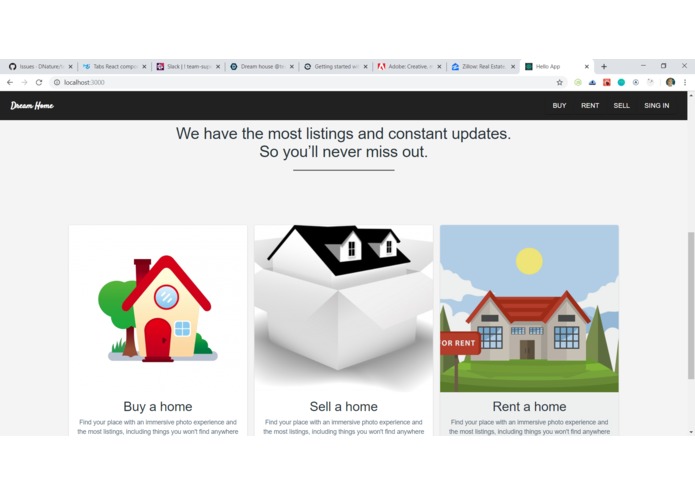Screen dimensions: 695x494
Task: Open a new browser tab
Action: [x=604, y=66]
